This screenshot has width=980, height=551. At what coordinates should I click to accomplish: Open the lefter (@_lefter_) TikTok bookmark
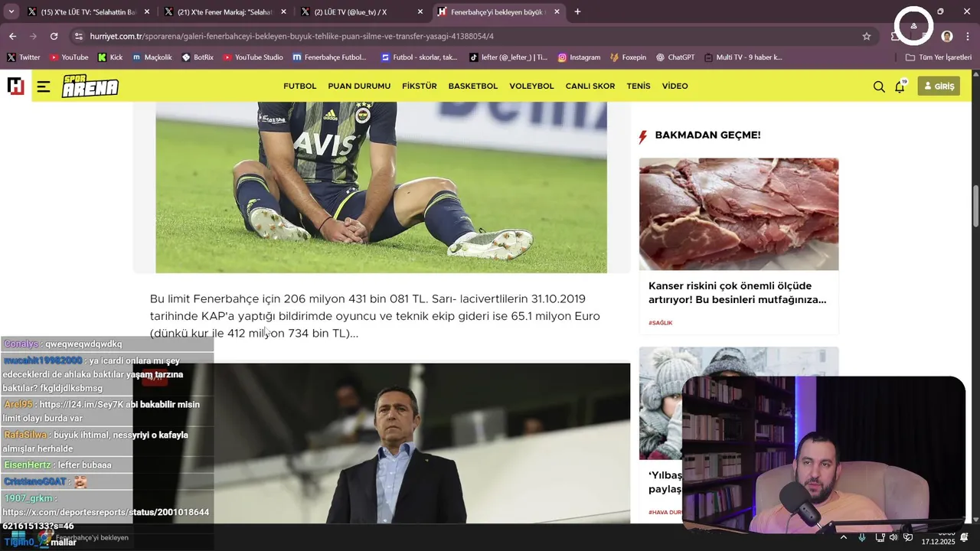pos(508,57)
